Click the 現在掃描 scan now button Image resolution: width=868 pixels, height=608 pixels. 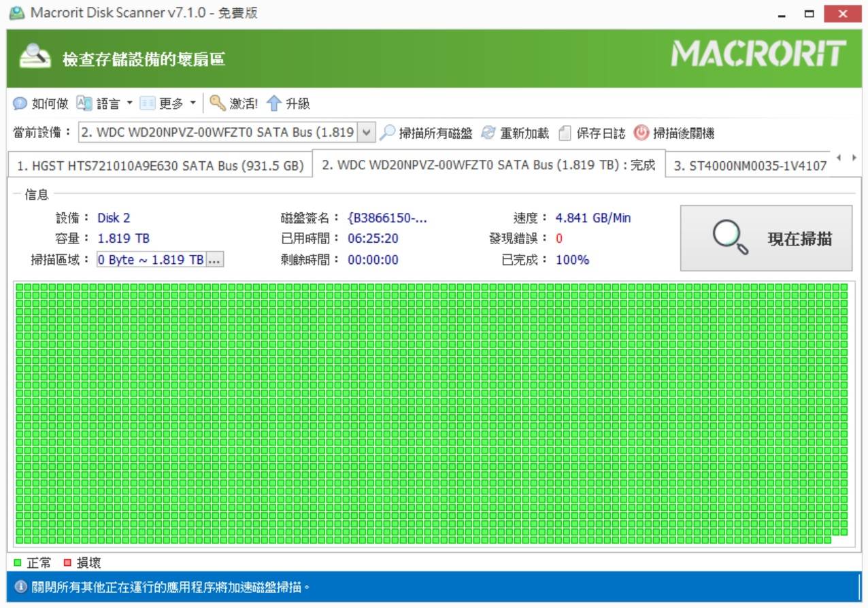tap(766, 239)
